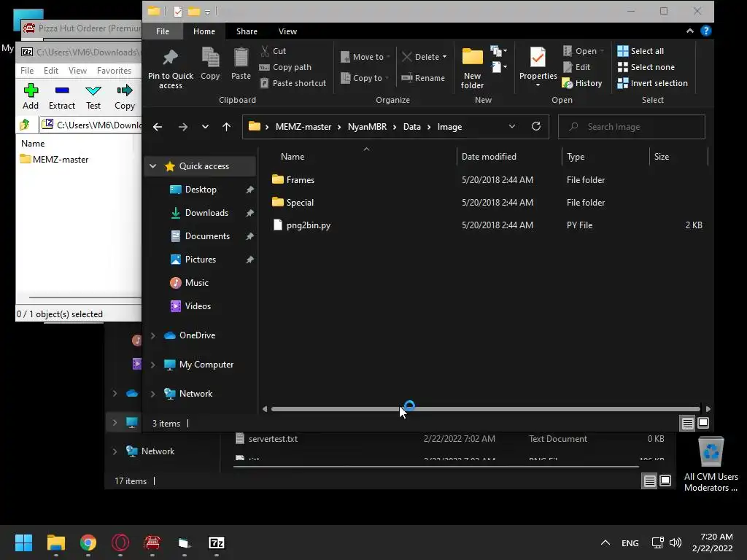The height and width of the screenshot is (560, 747).
Task: Switch to the Home ribbon tab
Action: point(204,31)
